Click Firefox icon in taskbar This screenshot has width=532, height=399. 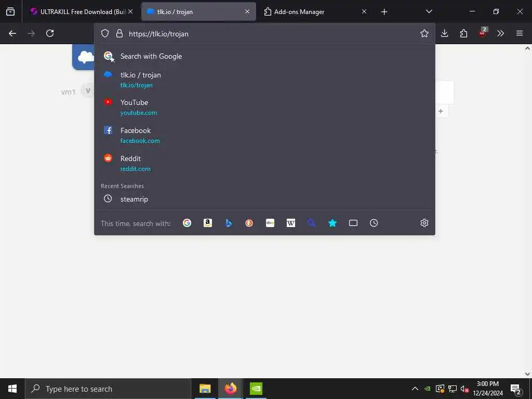click(x=230, y=389)
